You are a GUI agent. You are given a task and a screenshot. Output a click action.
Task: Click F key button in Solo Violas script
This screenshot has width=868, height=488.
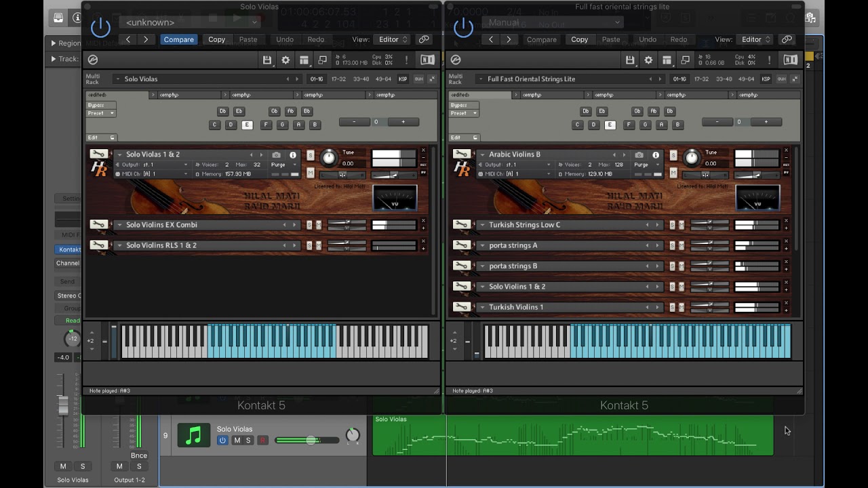coord(267,125)
